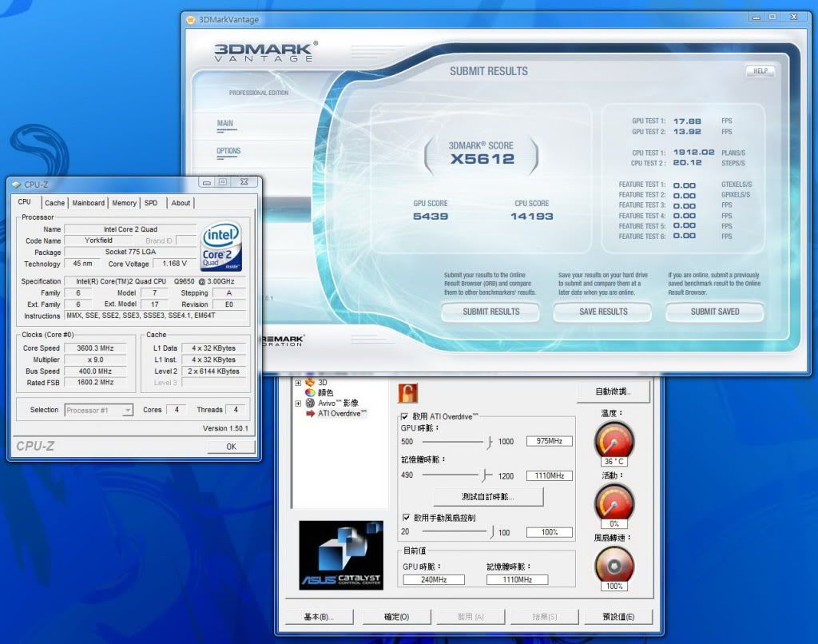This screenshot has width=818, height=644.
Task: Click CPU TEST 1 value 1912.02
Action: (x=693, y=153)
